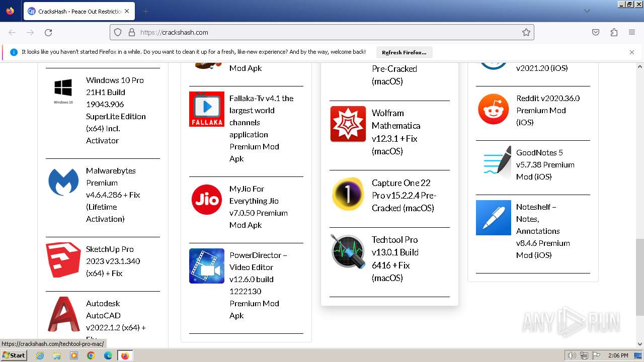Open Microsoft Edge from taskbar

(x=108, y=355)
